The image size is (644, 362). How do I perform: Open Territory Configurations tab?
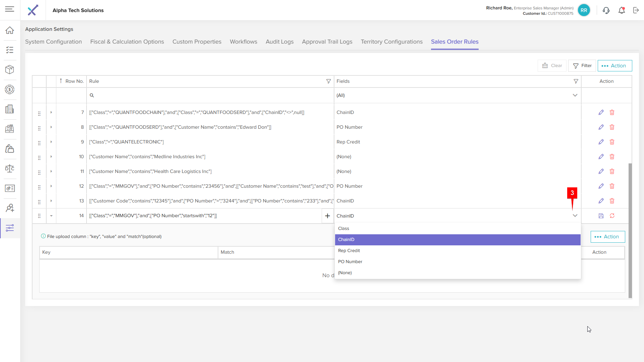[x=391, y=42]
